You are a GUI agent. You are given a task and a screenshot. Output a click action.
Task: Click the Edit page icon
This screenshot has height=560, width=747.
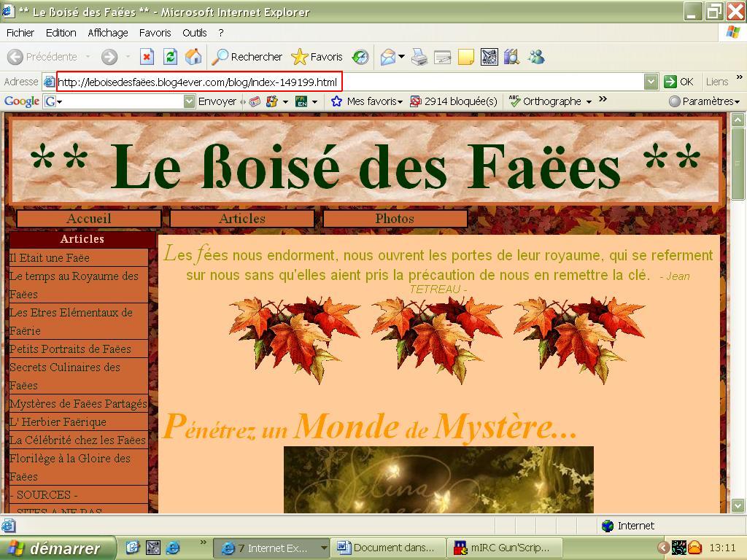tap(443, 58)
